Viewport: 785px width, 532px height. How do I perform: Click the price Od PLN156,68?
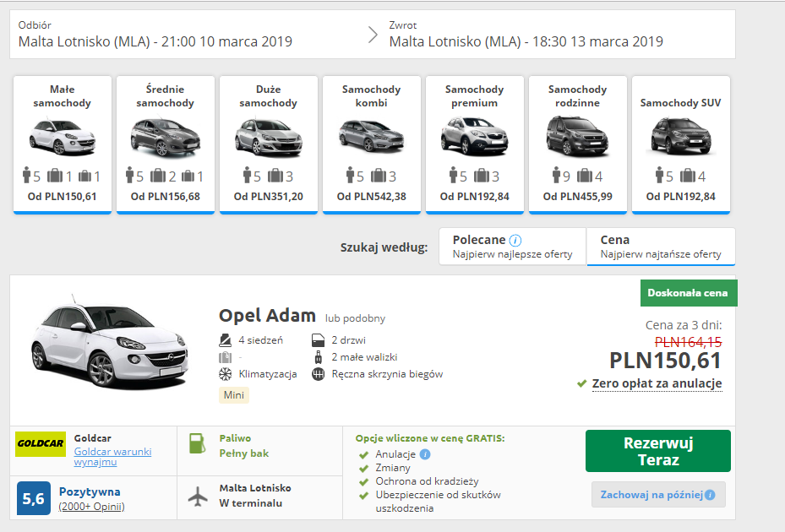click(166, 197)
